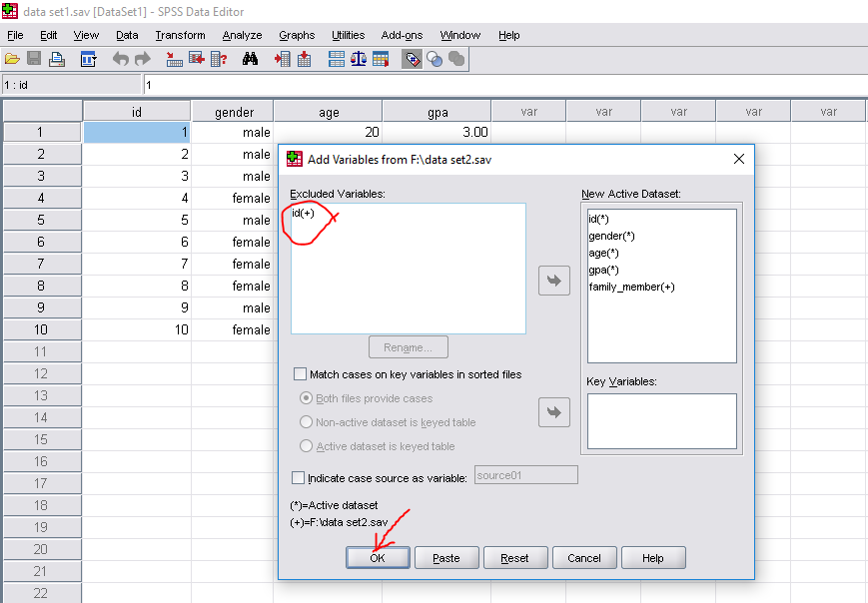Open the Data menu
The width and height of the screenshot is (868, 603).
point(127,35)
